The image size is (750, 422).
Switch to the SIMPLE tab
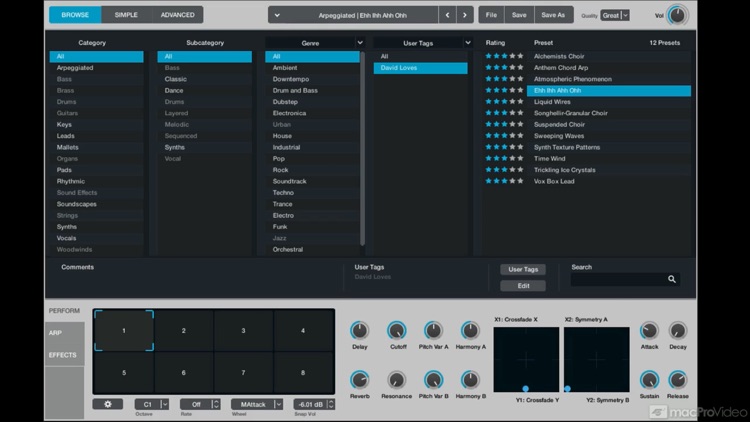click(126, 15)
